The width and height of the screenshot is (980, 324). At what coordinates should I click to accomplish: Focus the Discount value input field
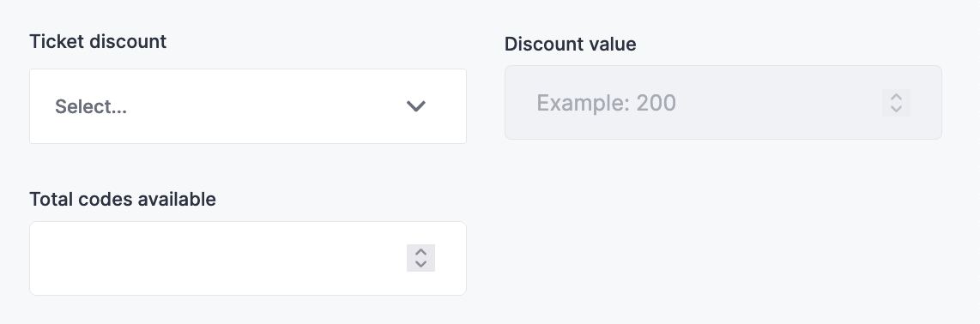pos(723,102)
